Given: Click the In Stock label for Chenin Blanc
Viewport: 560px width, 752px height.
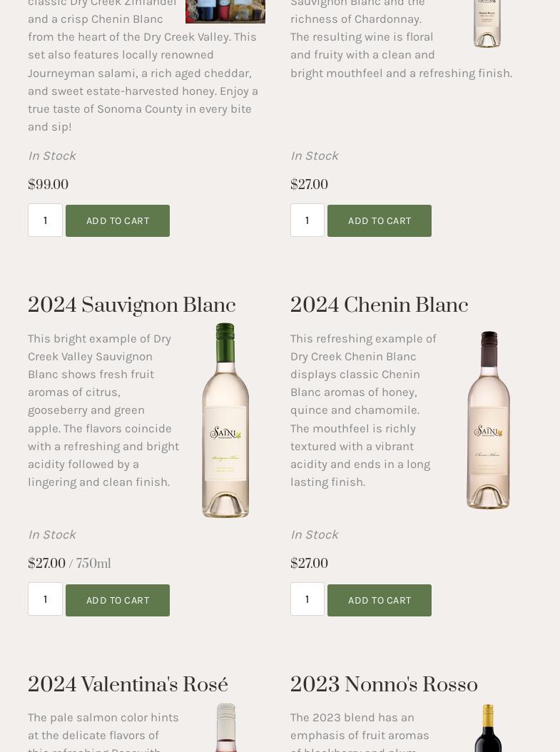Looking at the screenshot, I should (314, 534).
